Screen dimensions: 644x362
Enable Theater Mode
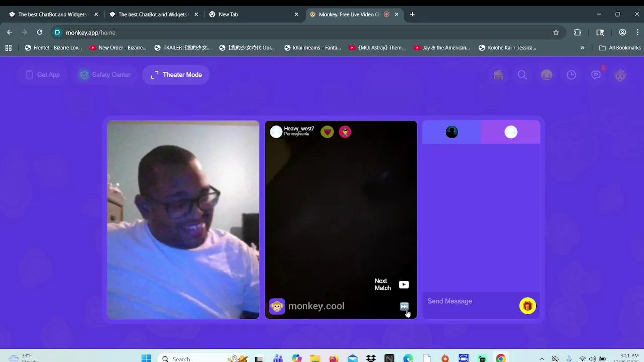coord(176,75)
